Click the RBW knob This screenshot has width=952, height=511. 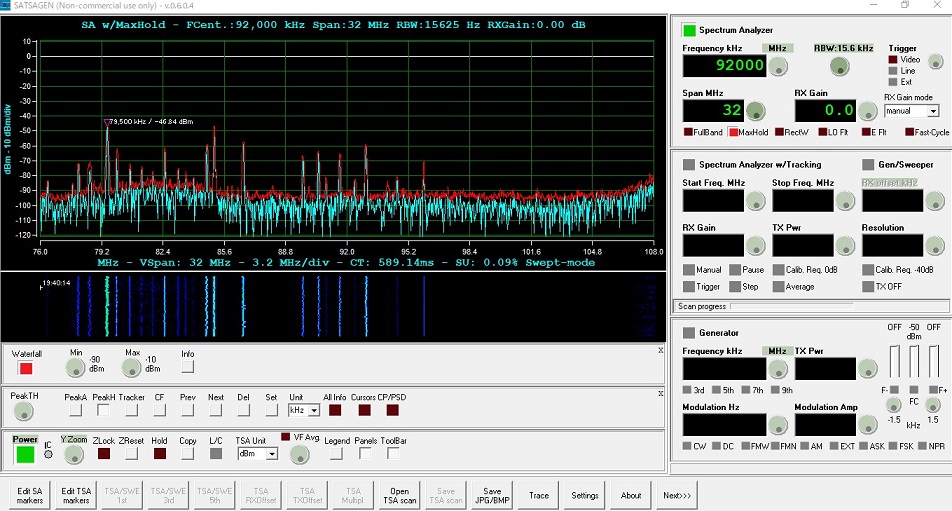point(840,66)
